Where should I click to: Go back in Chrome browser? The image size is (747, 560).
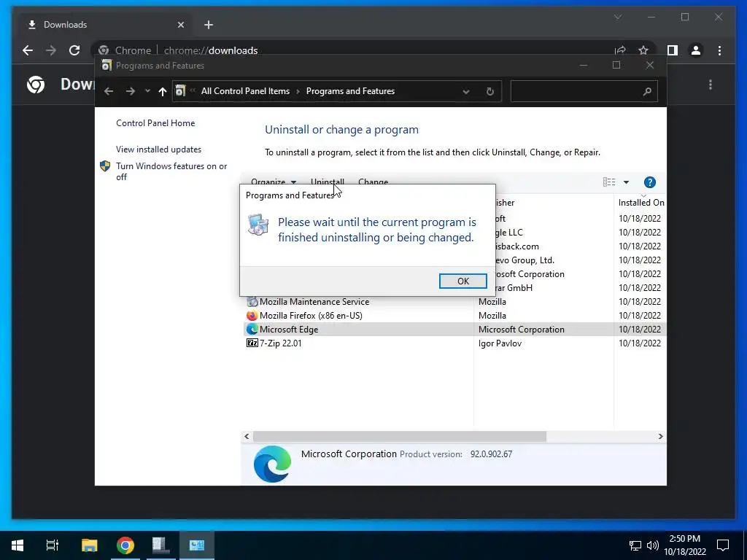coord(28,50)
